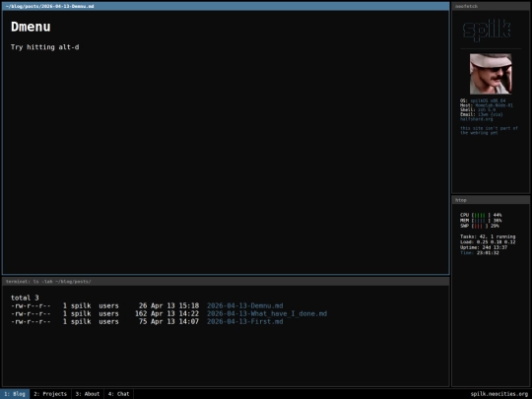Click the profile avatar photo
Screen dimensions: 532x399
coord(491,74)
